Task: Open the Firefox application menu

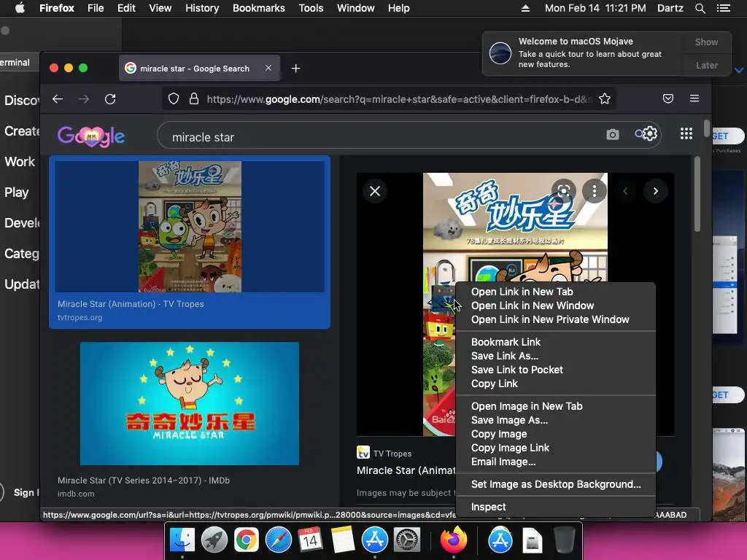Action: pyautogui.click(x=57, y=8)
